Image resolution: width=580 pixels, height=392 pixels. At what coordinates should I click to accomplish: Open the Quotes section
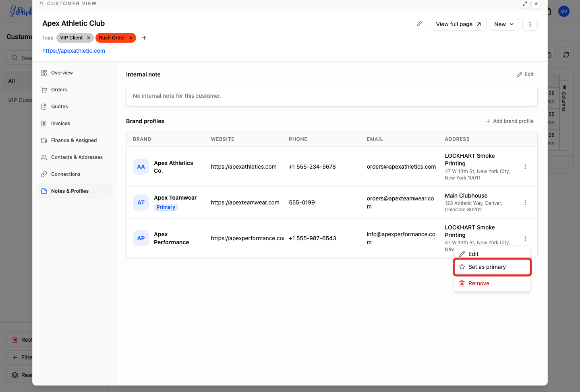pyautogui.click(x=74, y=107)
